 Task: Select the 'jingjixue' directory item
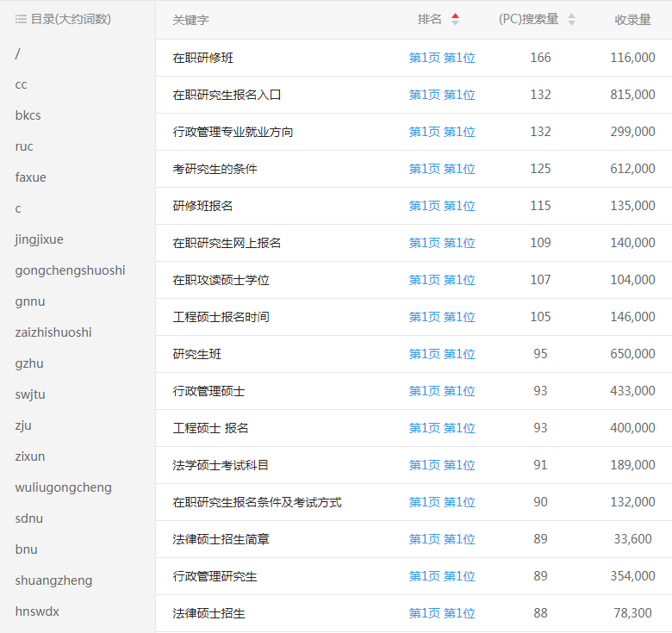[x=39, y=239]
